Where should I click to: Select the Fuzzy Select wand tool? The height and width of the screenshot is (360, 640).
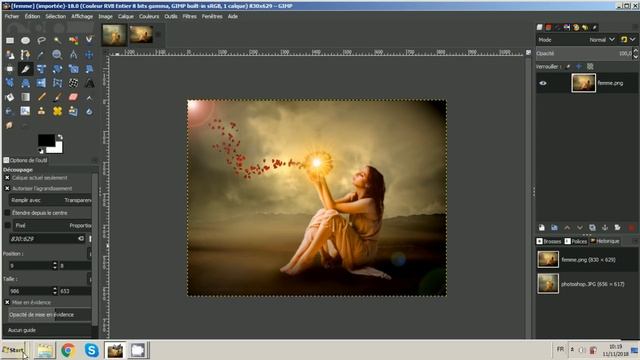(x=57, y=40)
